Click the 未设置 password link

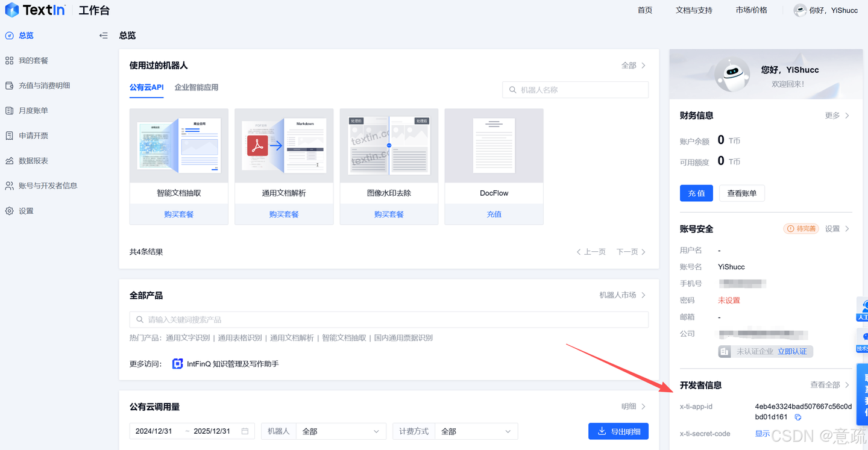729,301
